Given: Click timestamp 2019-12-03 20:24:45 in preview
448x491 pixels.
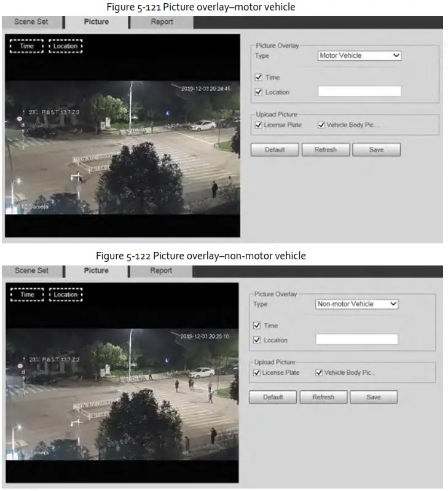Looking at the screenshot, I should click(x=206, y=89).
